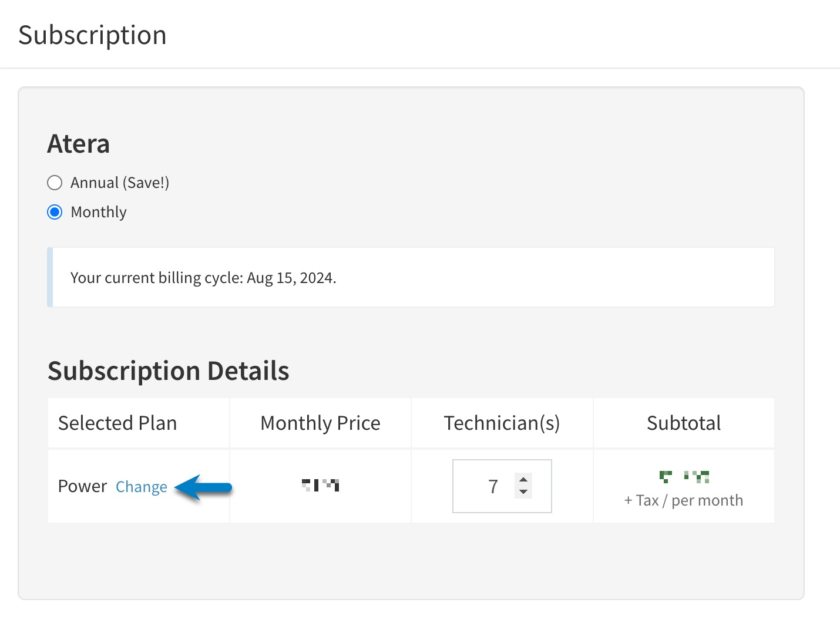Screen dimensions: 840x633
Task: Focus the Technician(s) number field
Action: (502, 486)
